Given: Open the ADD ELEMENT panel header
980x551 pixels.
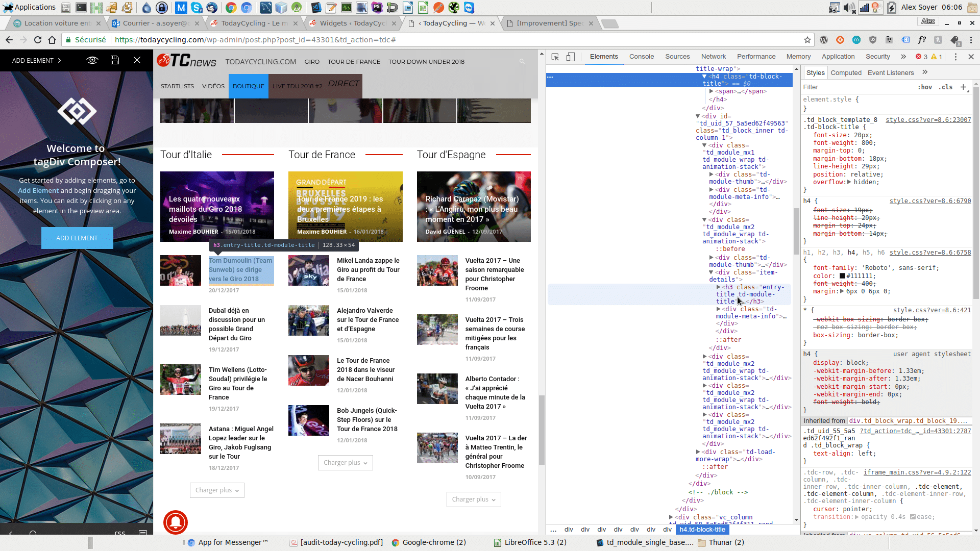Looking at the screenshot, I should click(x=37, y=60).
